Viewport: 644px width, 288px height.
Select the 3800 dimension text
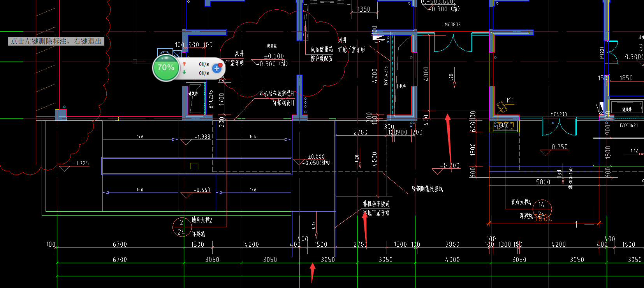coord(452,244)
